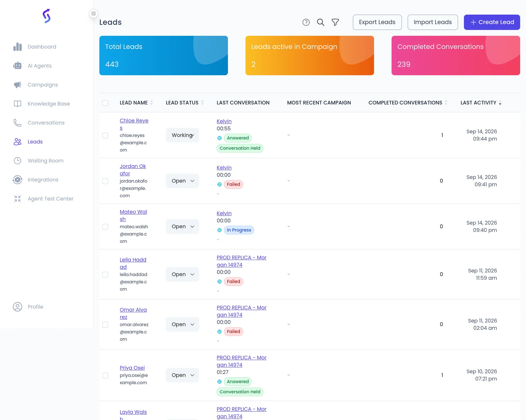Screen dimensions: 526x420
Task: Click the Dashboard bar chart icon
Action: pos(18,47)
